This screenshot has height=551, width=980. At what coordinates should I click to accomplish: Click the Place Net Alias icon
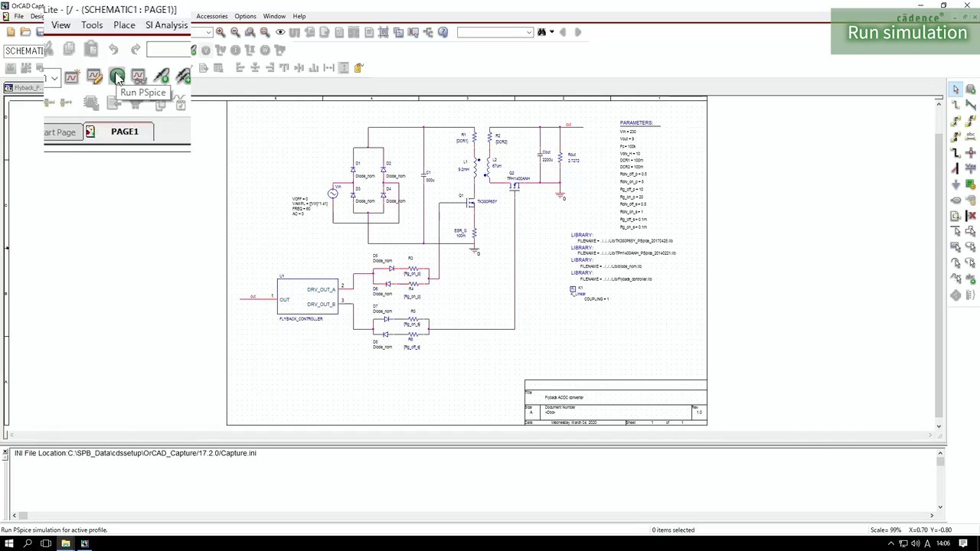pos(972,135)
